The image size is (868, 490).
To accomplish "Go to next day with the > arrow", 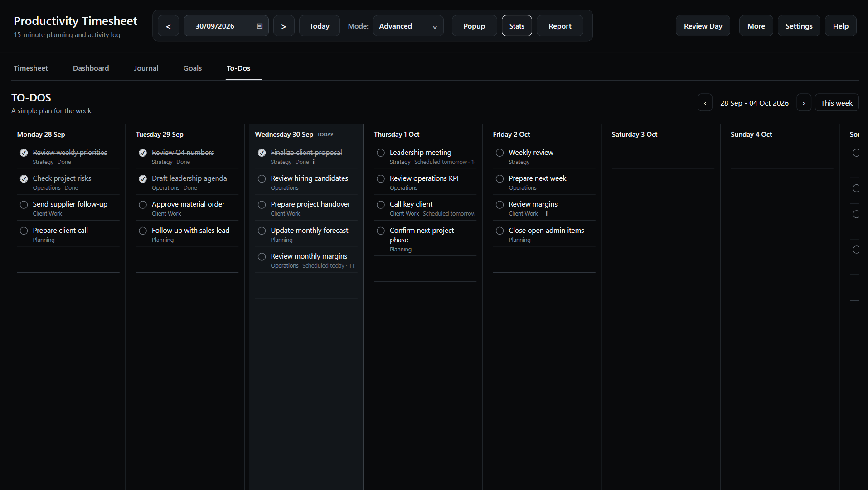I will [284, 26].
